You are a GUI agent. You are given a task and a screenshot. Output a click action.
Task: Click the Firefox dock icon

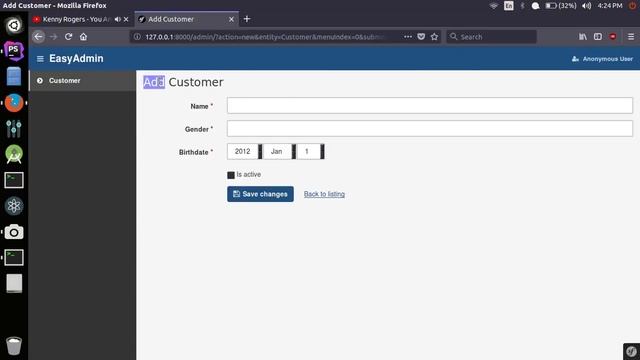(x=14, y=103)
